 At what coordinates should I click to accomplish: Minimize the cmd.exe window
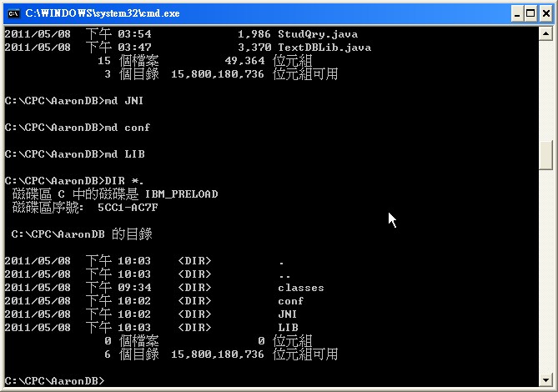517,13
